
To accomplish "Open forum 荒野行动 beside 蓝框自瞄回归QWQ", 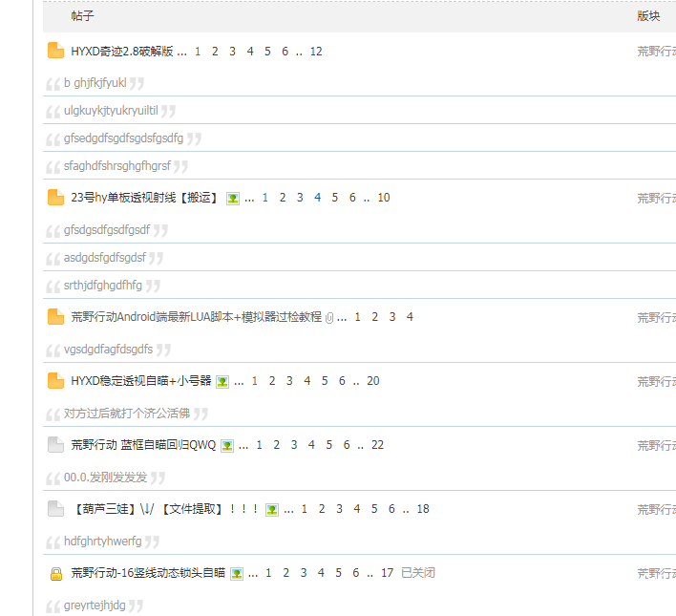I will [x=656, y=446].
